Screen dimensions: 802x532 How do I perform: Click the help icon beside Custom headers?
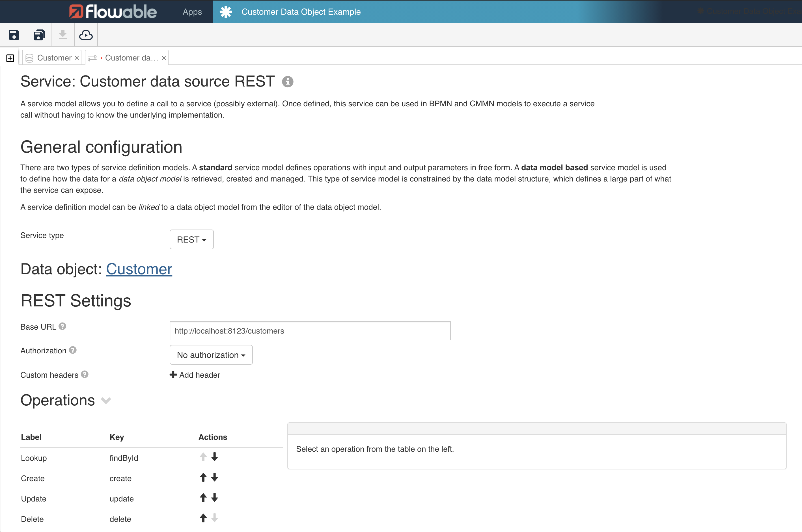tap(85, 375)
